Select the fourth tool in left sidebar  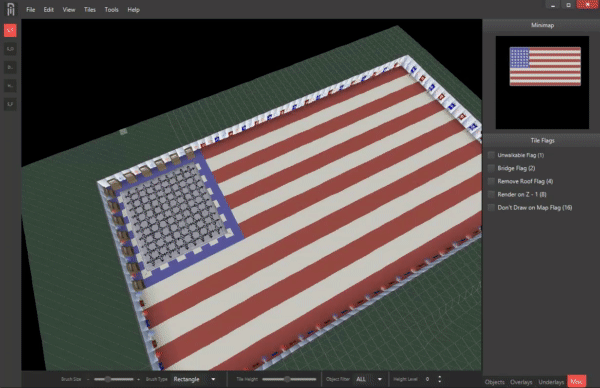(10, 86)
